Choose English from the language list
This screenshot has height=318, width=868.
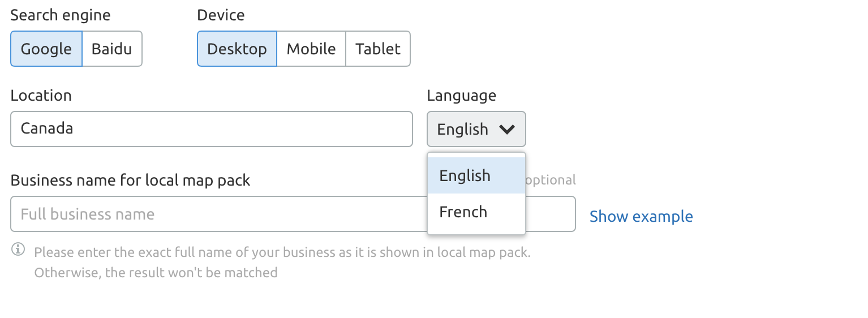pos(476,175)
